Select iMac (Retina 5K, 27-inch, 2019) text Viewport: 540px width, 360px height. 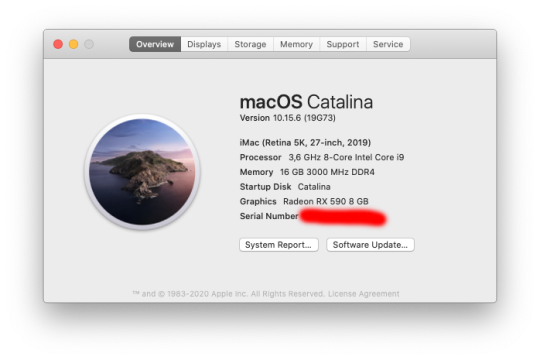coord(305,143)
